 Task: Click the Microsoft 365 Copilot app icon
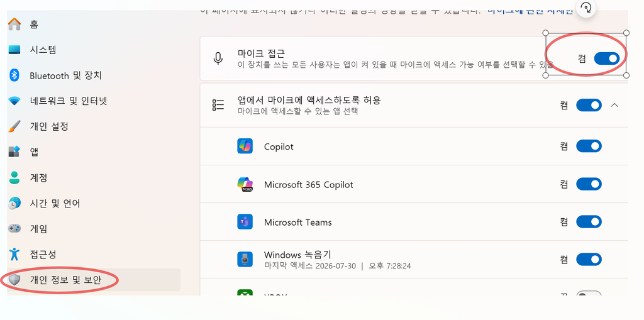245,184
